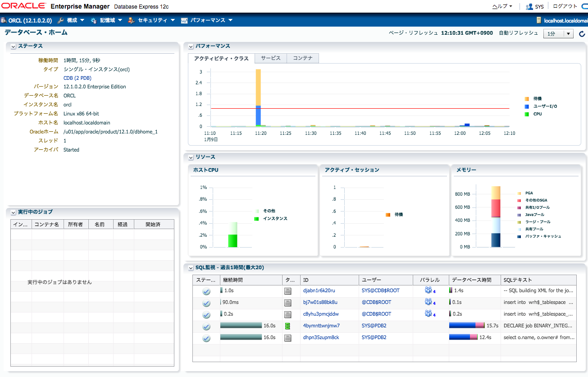
Task: Open SQL ID 4bymnttwnjmw7 link
Action: (x=321, y=326)
